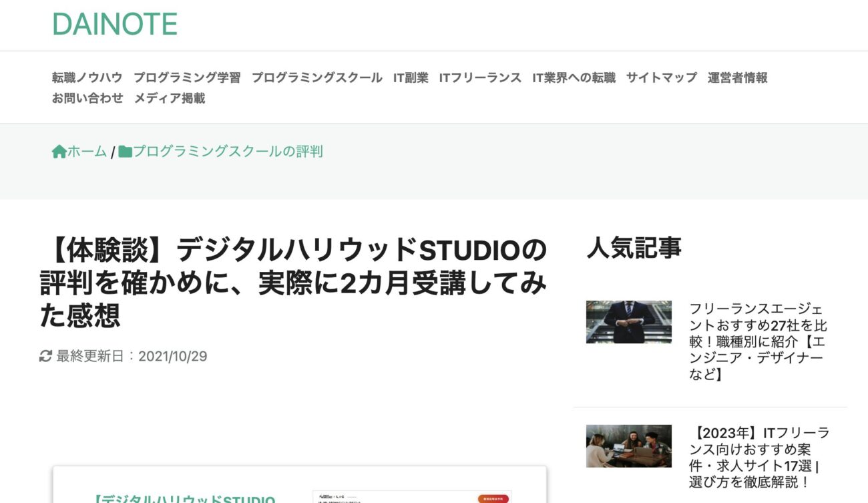Open the 運営者情報 page
The width and height of the screenshot is (868, 503).
(x=737, y=77)
